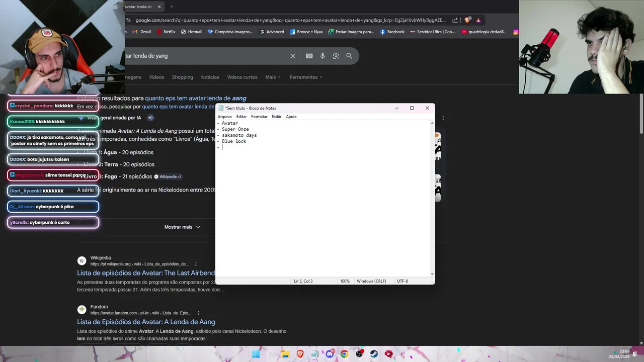This screenshot has width=644, height=362.
Task: Play the AI overview listen speaker icon
Action: (x=150, y=118)
